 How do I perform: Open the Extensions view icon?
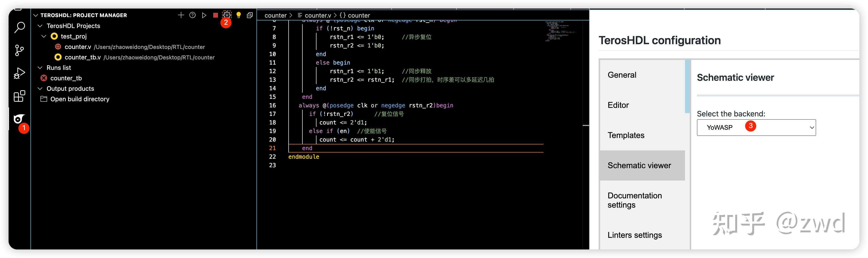[20, 96]
